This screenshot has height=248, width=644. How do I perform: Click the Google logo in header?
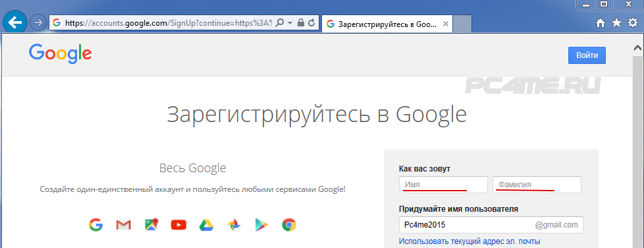(61, 54)
